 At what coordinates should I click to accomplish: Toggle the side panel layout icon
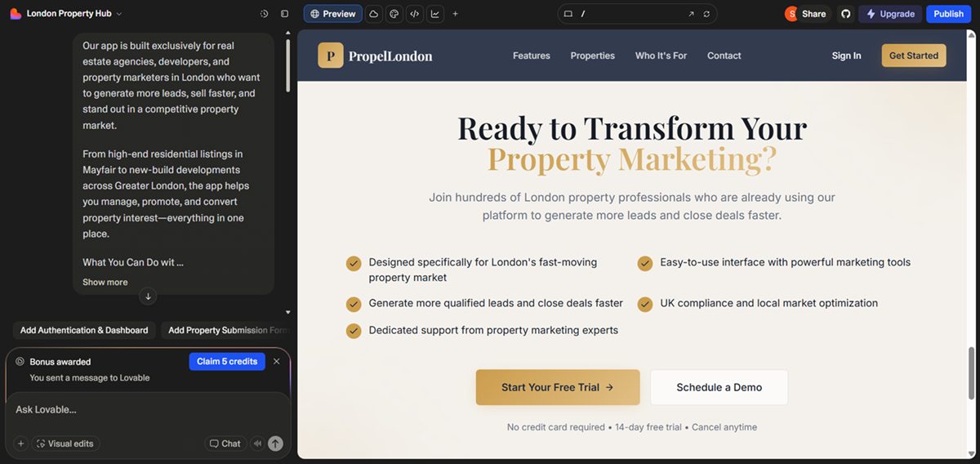(284, 14)
